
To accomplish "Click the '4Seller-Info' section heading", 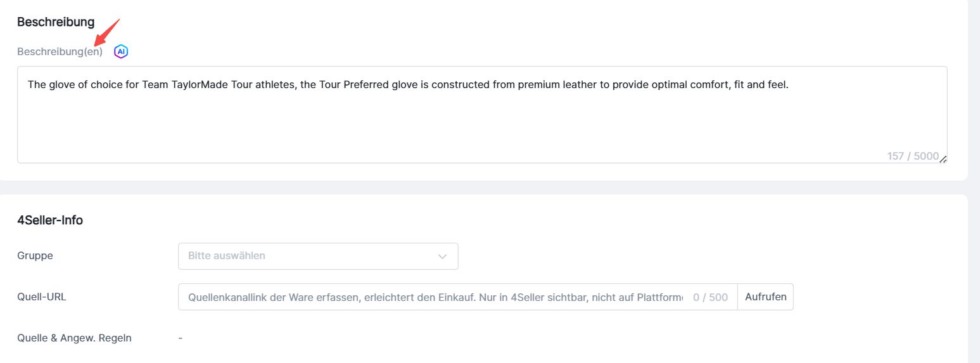I will 50,220.
